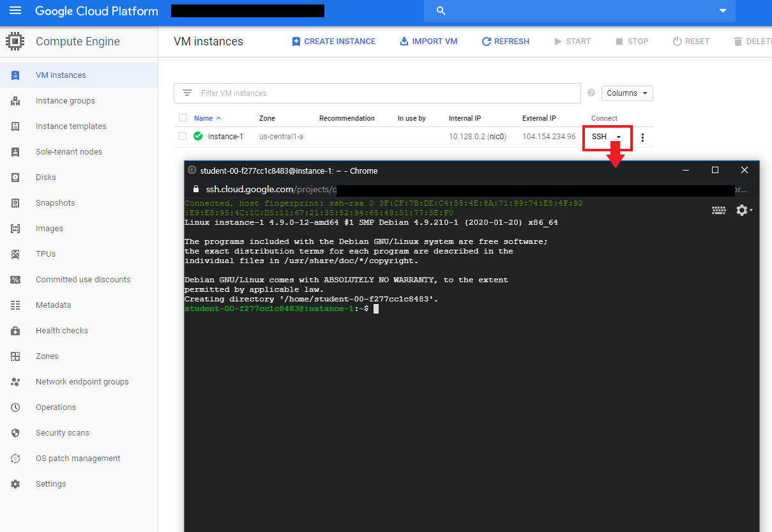Click inside the SSH terminal prompt
Viewport: 772px width, 532px height.
(377, 309)
